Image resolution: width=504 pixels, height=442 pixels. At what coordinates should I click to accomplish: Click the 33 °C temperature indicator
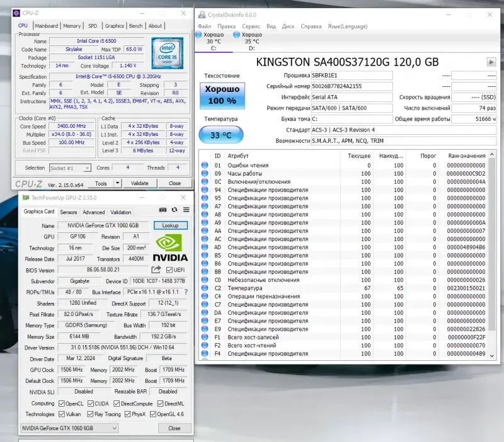click(221, 134)
